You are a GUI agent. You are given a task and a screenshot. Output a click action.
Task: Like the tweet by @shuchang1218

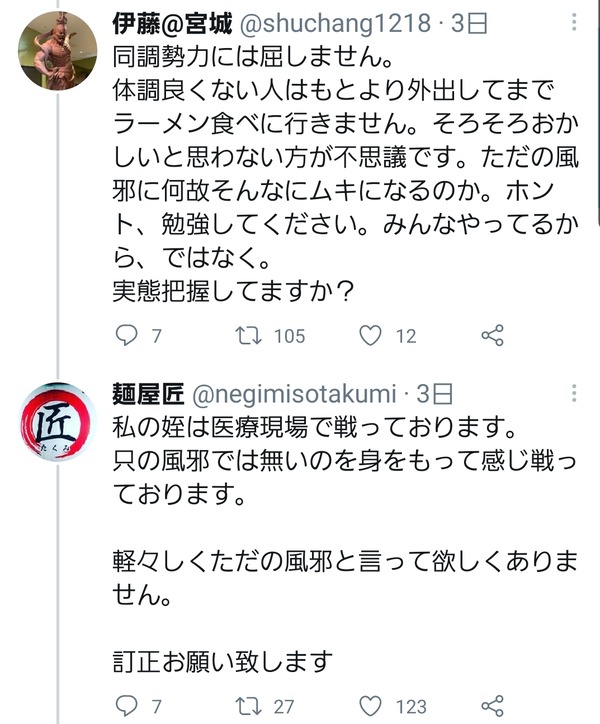click(x=370, y=336)
